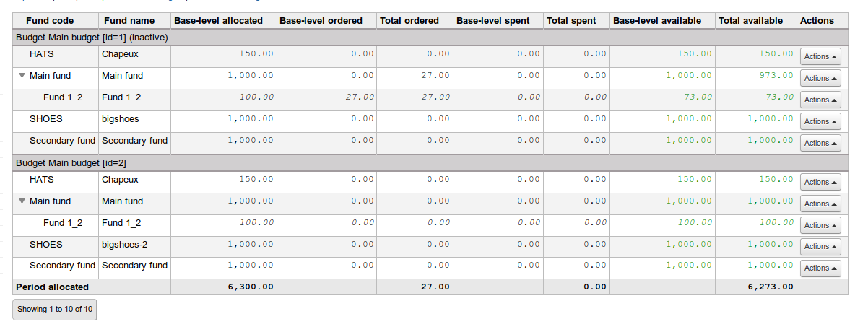Screen dimensions: 868x332
Task: Collapse Main fund in inactive budget id=1
Action: pyautogui.click(x=22, y=75)
